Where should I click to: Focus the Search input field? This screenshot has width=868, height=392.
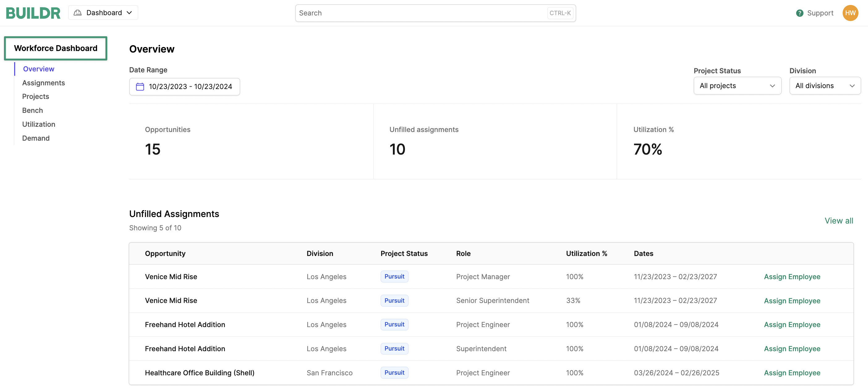(435, 13)
